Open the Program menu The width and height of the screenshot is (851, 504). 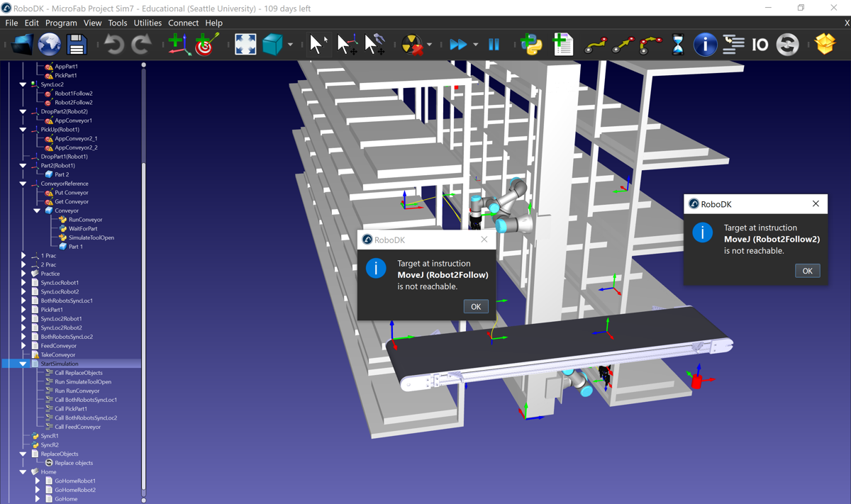coord(61,23)
